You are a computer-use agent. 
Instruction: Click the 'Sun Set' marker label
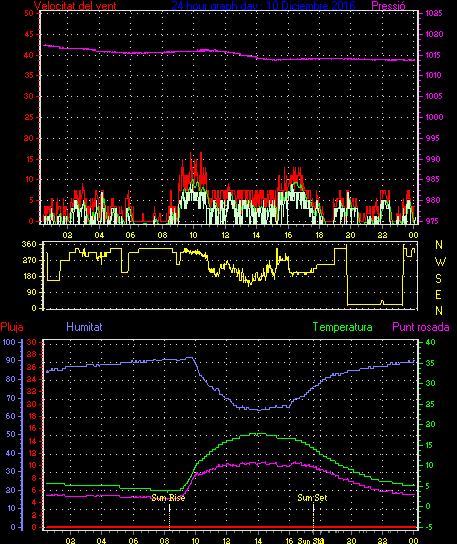[312, 498]
